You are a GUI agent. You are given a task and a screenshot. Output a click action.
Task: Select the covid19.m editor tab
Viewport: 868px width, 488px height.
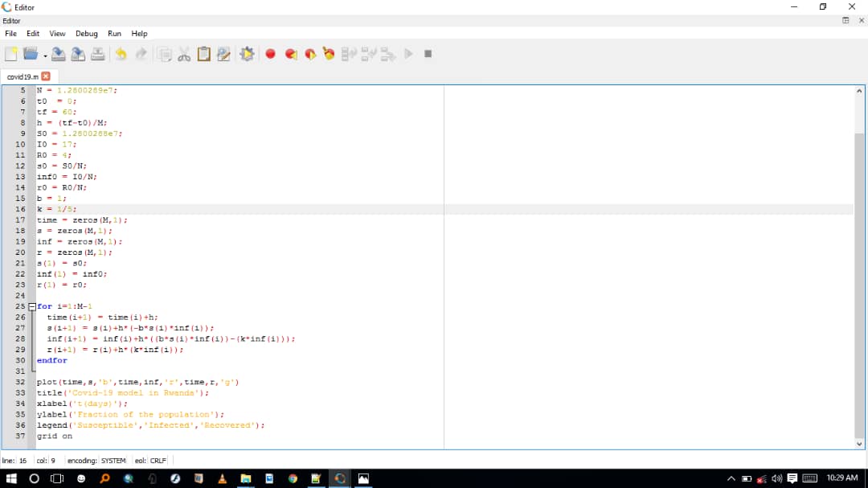tap(23, 76)
